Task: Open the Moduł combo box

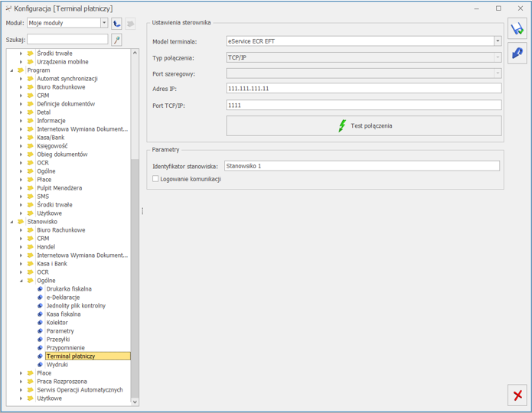Action: tap(104, 24)
